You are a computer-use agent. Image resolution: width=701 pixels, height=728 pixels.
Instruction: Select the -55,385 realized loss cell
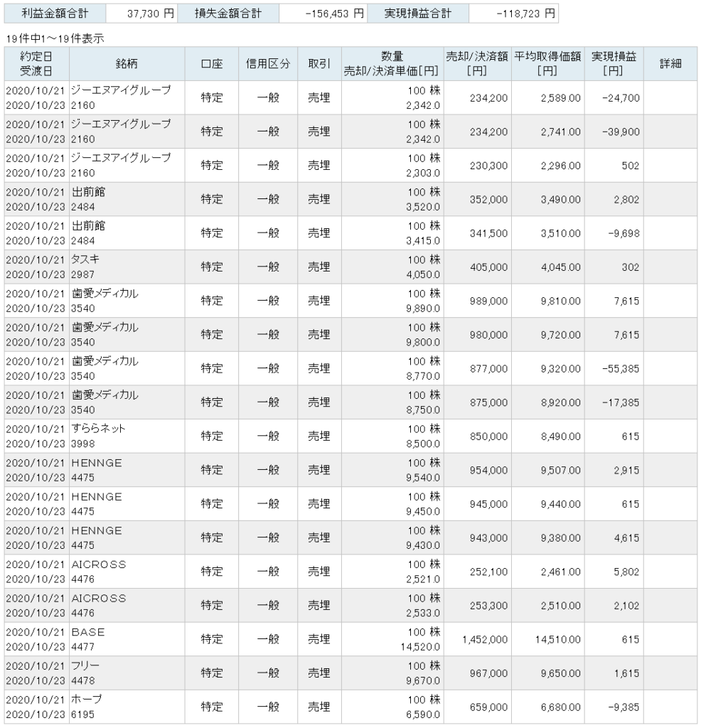pos(614,369)
